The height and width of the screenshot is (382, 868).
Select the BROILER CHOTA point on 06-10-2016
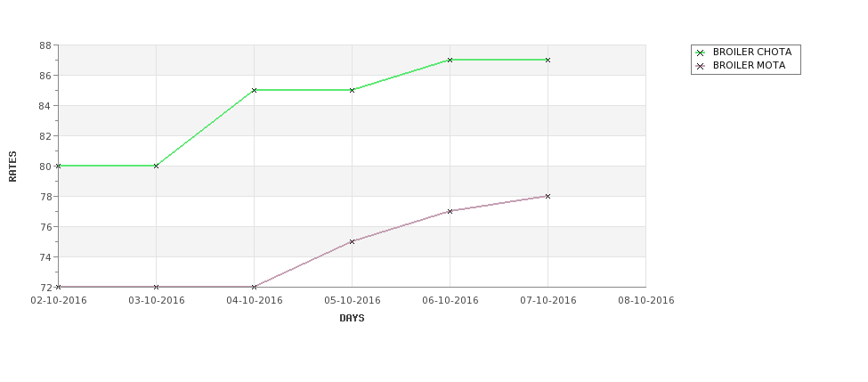point(450,60)
